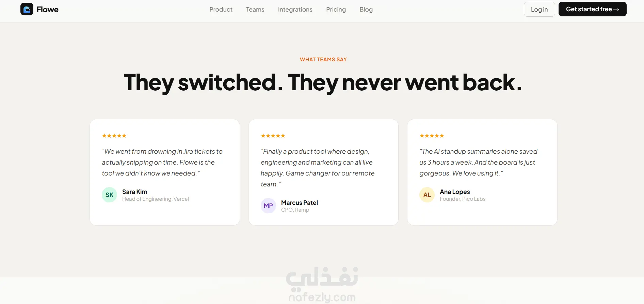Image resolution: width=644 pixels, height=304 pixels.
Task: Click the stars on Ana Lopes's testimonial
Action: click(432, 136)
